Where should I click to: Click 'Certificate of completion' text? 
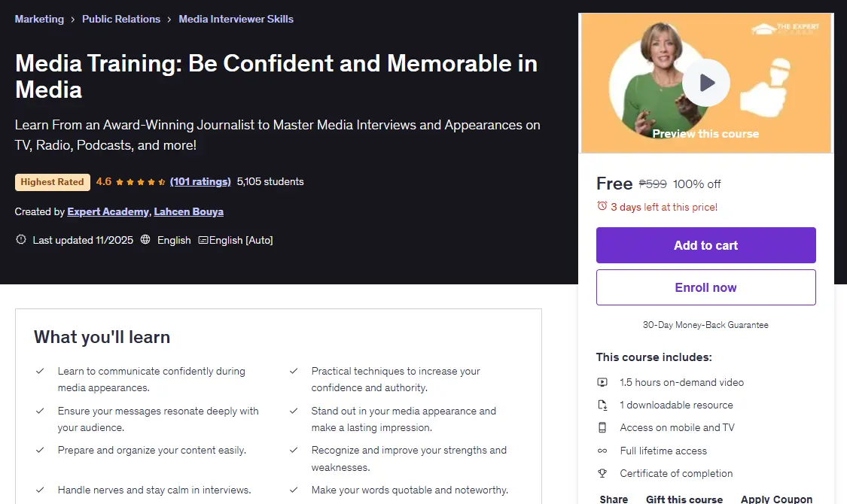coord(676,473)
